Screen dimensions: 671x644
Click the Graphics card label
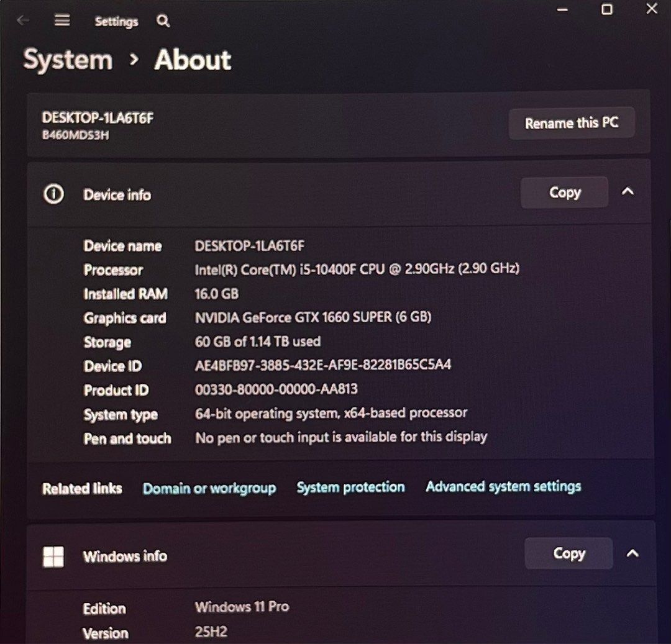125,318
